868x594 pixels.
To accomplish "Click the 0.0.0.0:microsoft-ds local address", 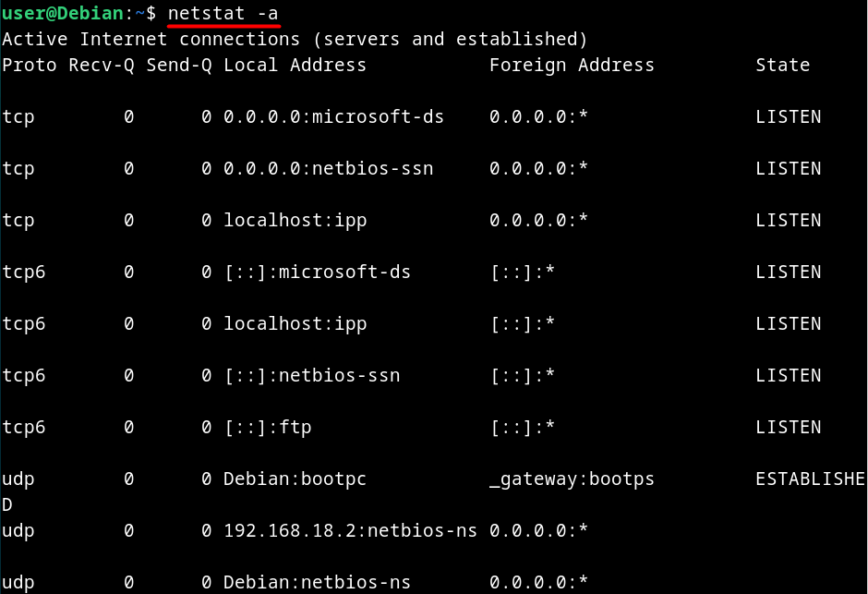I will 333,116.
